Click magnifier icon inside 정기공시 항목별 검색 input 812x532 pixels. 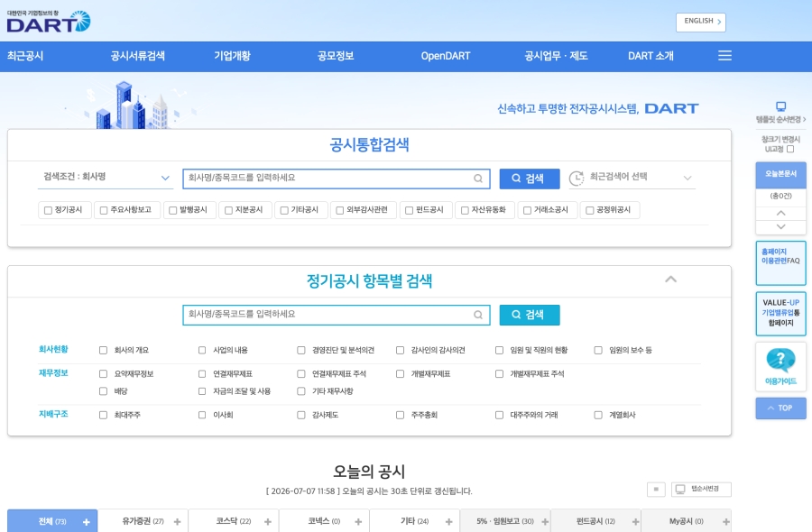(x=478, y=315)
